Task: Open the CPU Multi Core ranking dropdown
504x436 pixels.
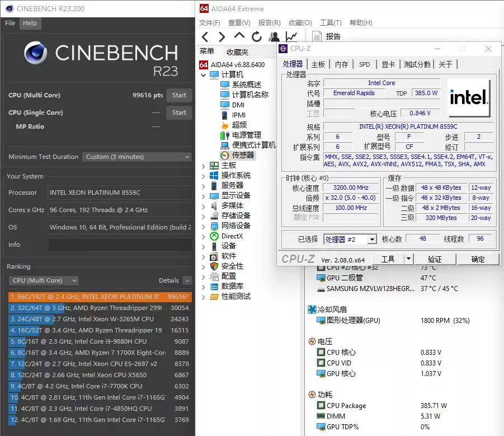Action: [x=43, y=280]
